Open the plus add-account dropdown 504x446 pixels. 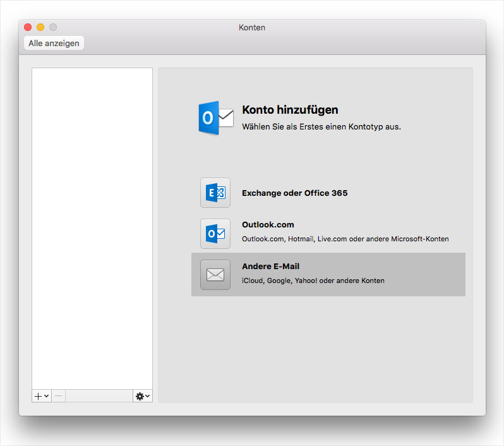pyautogui.click(x=42, y=396)
